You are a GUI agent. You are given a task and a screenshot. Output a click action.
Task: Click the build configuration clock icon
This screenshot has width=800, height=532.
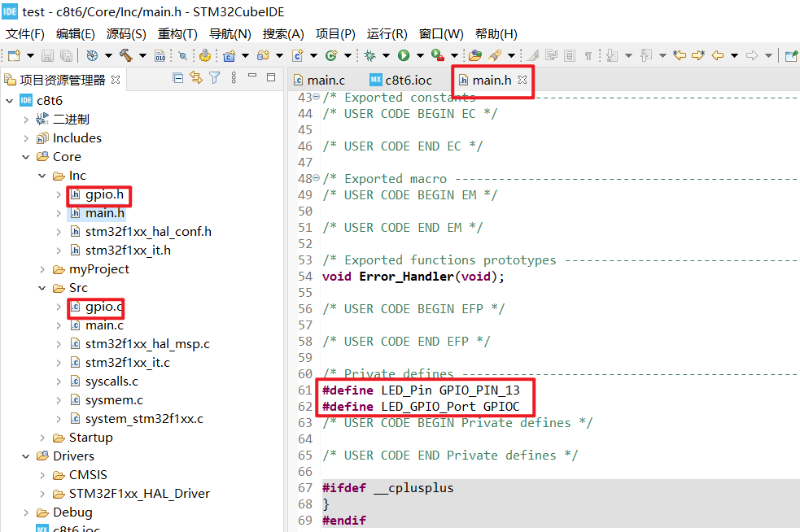coord(92,55)
